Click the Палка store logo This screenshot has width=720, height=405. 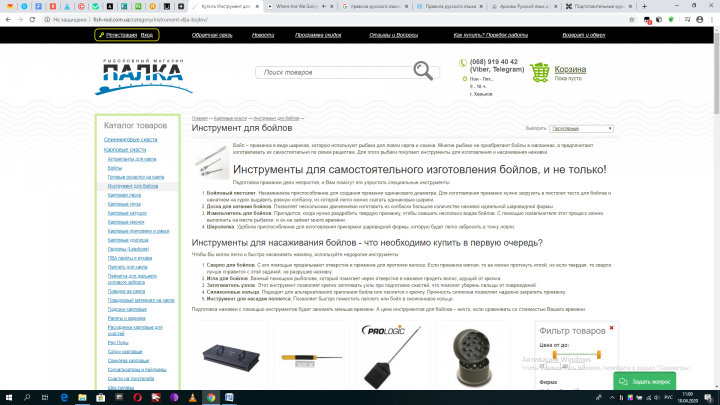[x=144, y=77]
